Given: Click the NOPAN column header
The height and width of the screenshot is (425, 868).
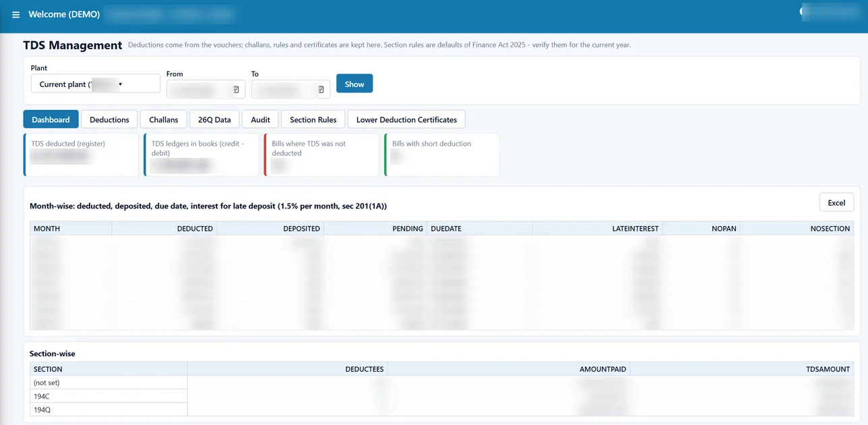Looking at the screenshot, I should [x=702, y=229].
